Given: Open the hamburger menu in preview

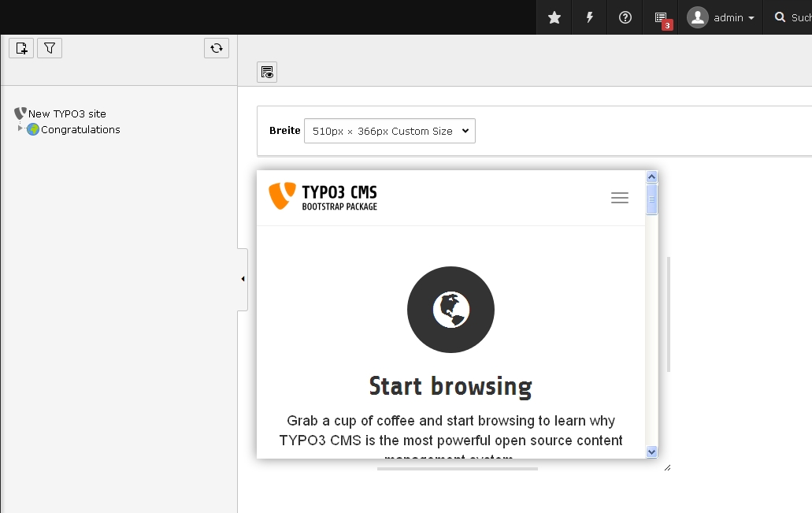Looking at the screenshot, I should tap(619, 198).
